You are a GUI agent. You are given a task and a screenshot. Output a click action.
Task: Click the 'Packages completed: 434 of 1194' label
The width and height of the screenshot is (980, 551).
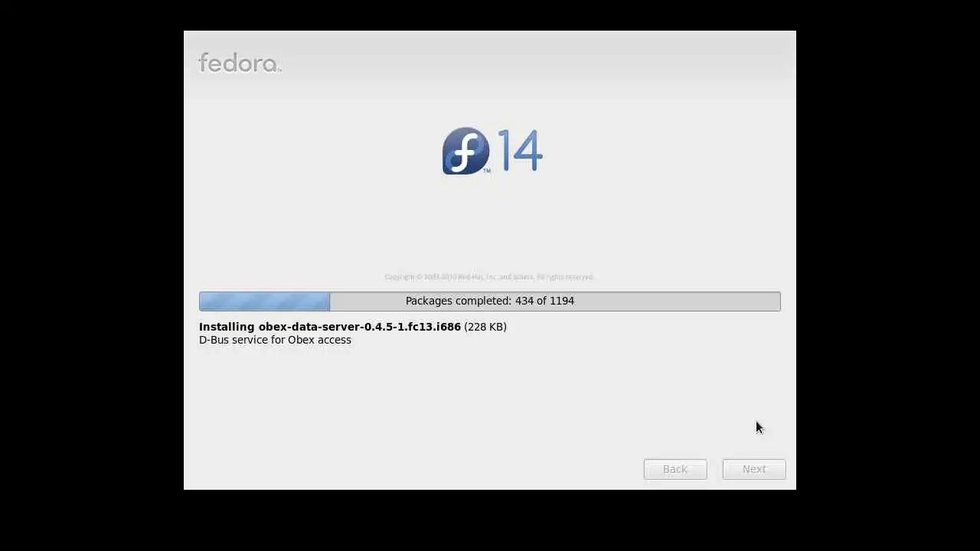(x=490, y=301)
